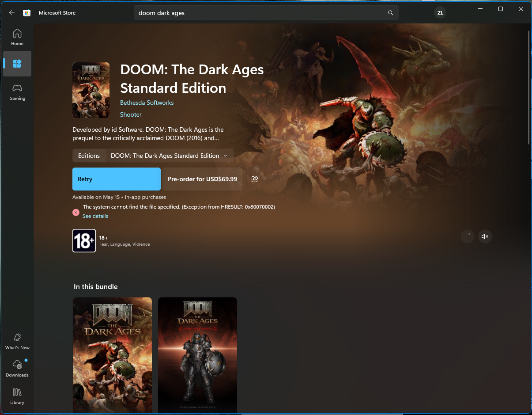Close the Microsoft Store window
This screenshot has width=532, height=415.
521,9
